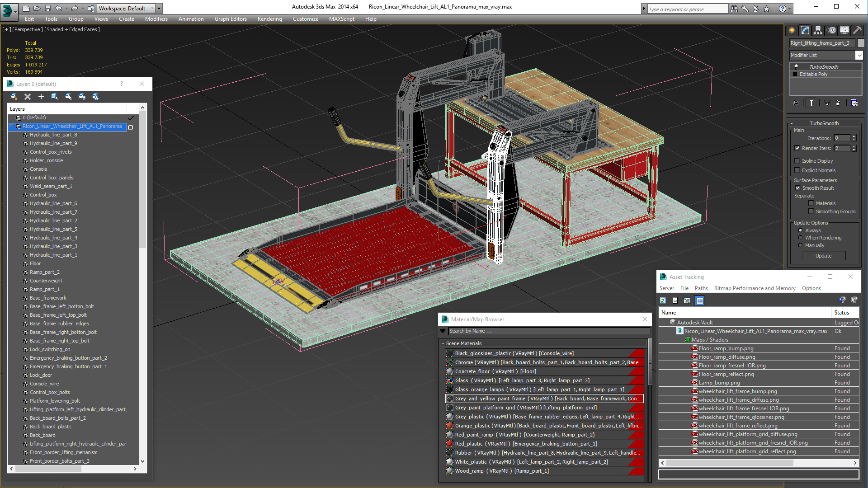This screenshot has height=488, width=868.
Task: Click binoculars search icon in title bar
Action: pos(734,9)
